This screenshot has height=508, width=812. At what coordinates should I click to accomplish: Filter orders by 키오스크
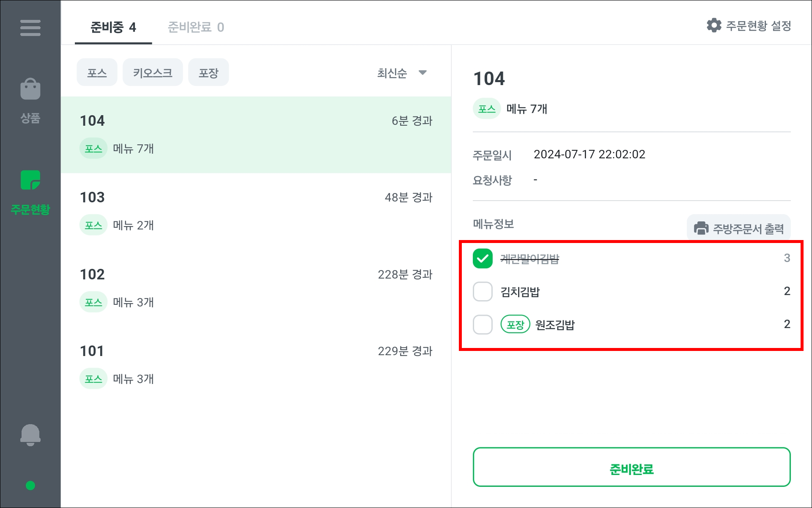(153, 73)
